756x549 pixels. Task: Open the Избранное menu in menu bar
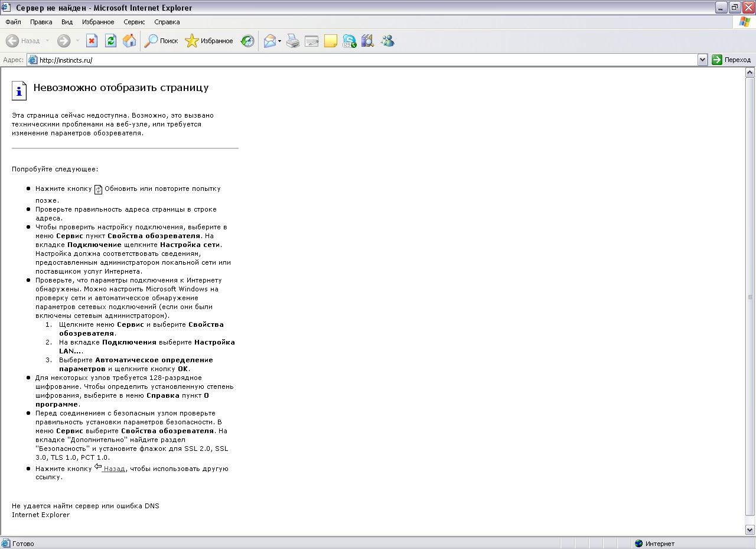click(x=98, y=22)
